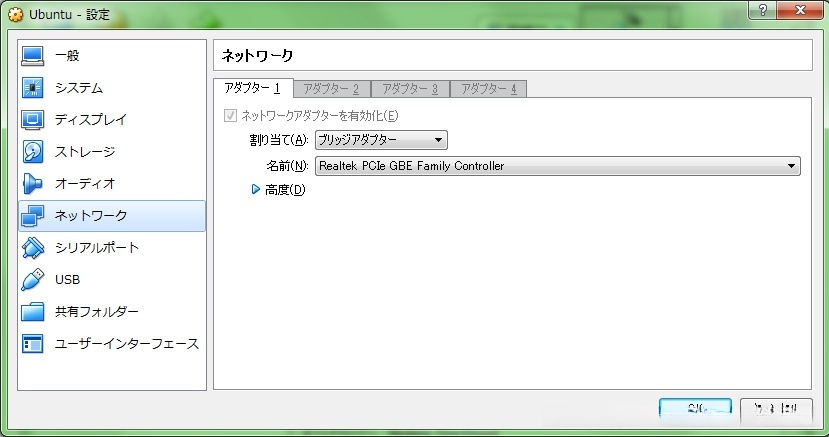Screen dimensions: 829x437
Task: Click the gear icon in title bar
Action: click(x=16, y=14)
